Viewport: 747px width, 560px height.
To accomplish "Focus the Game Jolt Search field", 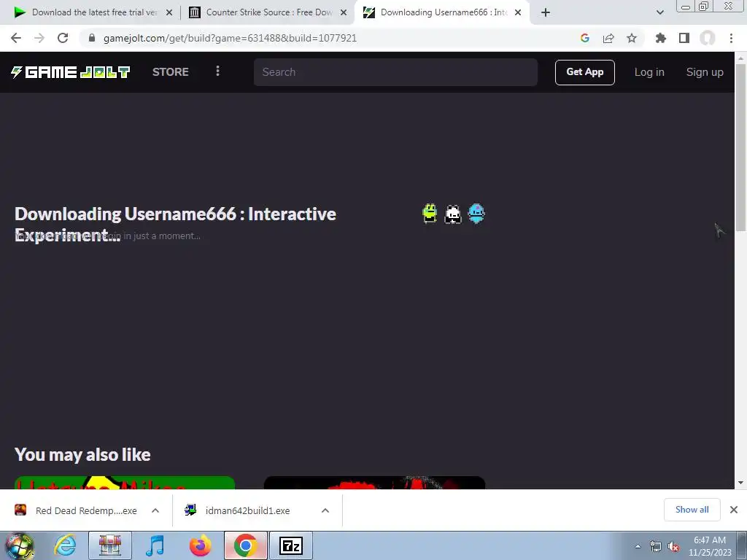I will coord(395,72).
